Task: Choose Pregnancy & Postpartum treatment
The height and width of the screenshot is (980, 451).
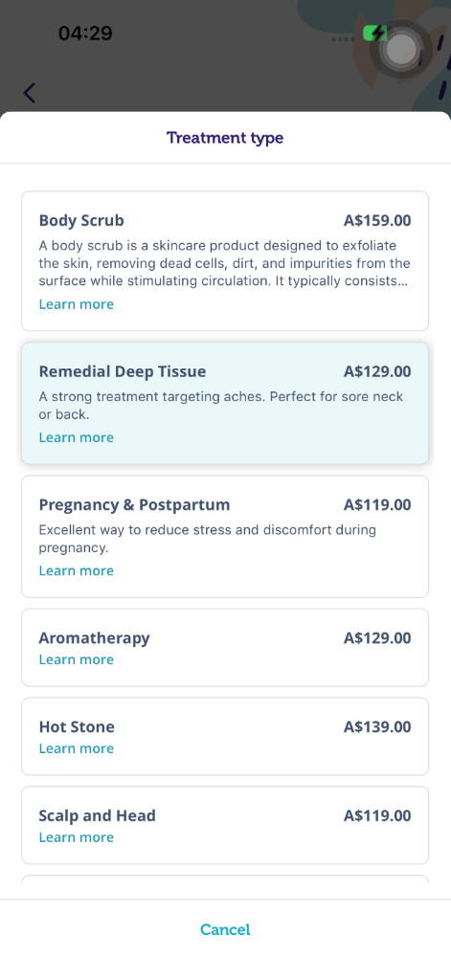Action: coord(225,536)
